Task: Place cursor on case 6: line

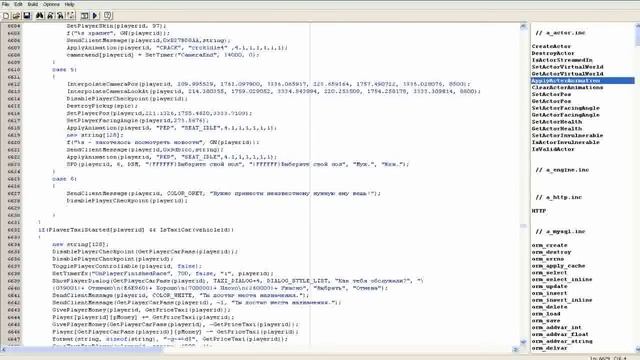Action: [64, 179]
